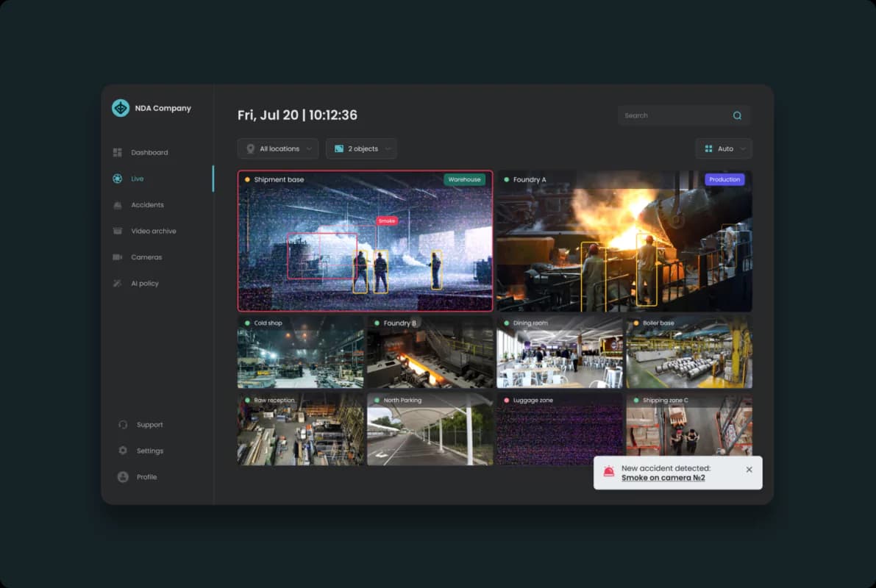Image resolution: width=876 pixels, height=588 pixels.
Task: Select the Live menu item
Action: click(x=138, y=179)
